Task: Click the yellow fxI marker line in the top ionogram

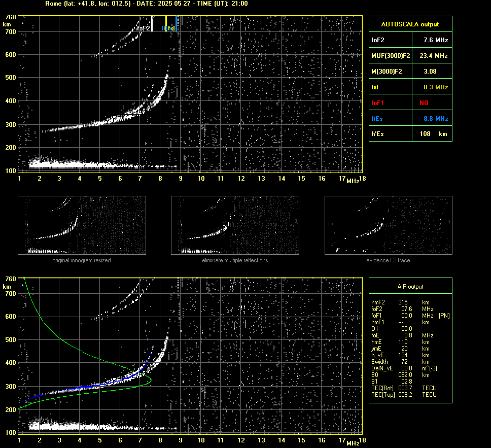Action: pyautogui.click(x=166, y=24)
